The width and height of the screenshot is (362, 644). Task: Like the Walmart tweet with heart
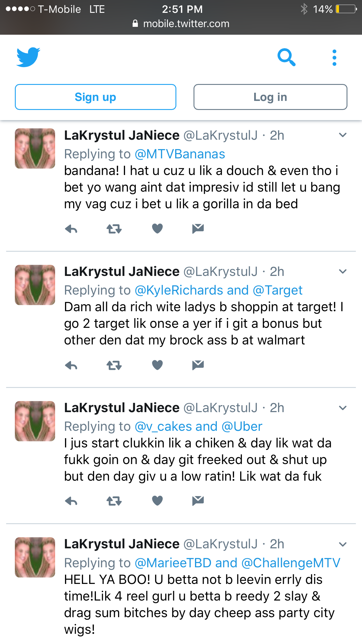coord(157,365)
